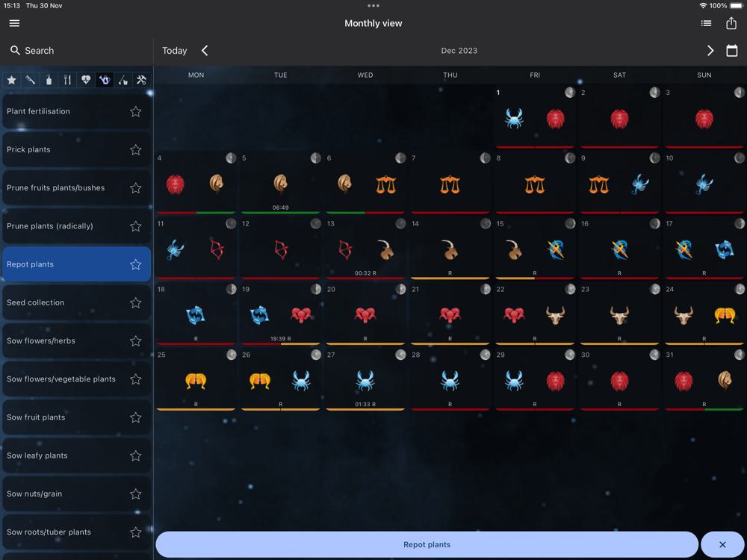747x560 pixels.
Task: Click the Leo lion icon on December 30
Action: click(619, 381)
